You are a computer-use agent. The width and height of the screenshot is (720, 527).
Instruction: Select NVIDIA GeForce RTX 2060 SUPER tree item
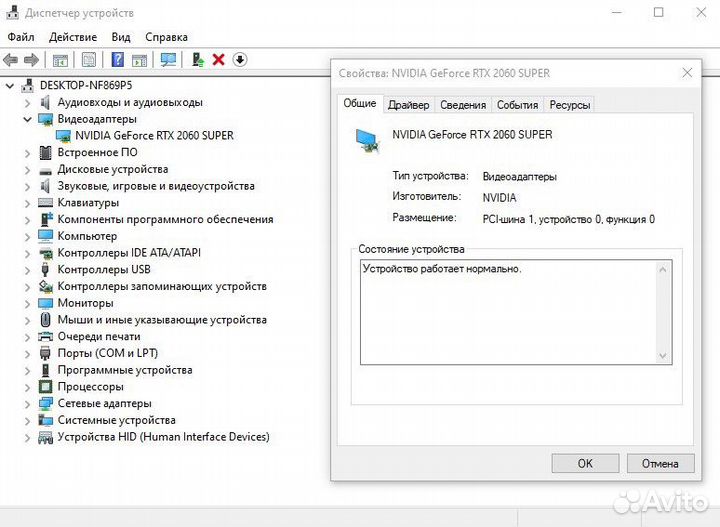click(x=155, y=136)
